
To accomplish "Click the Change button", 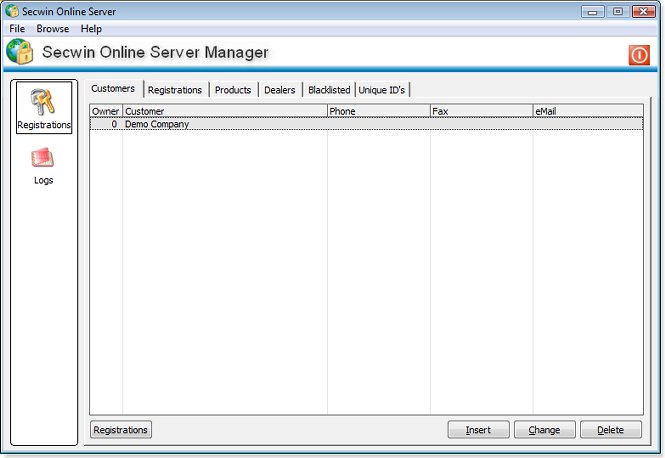I will [544, 430].
